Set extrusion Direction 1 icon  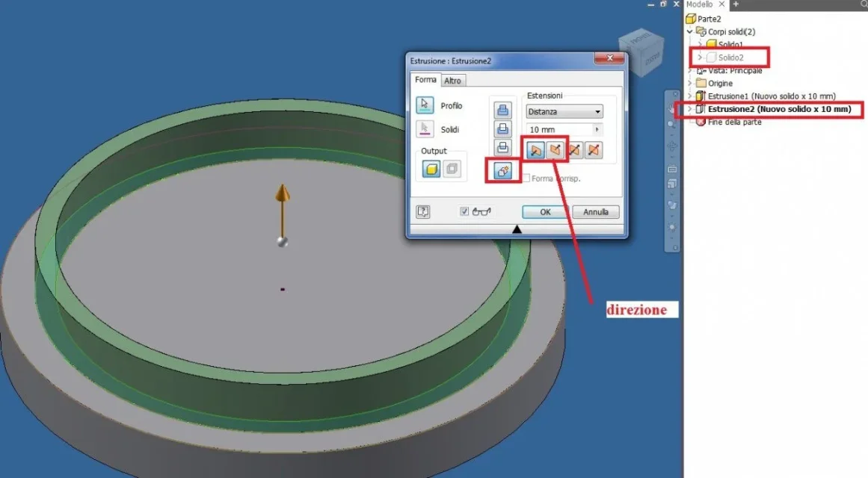coord(535,150)
